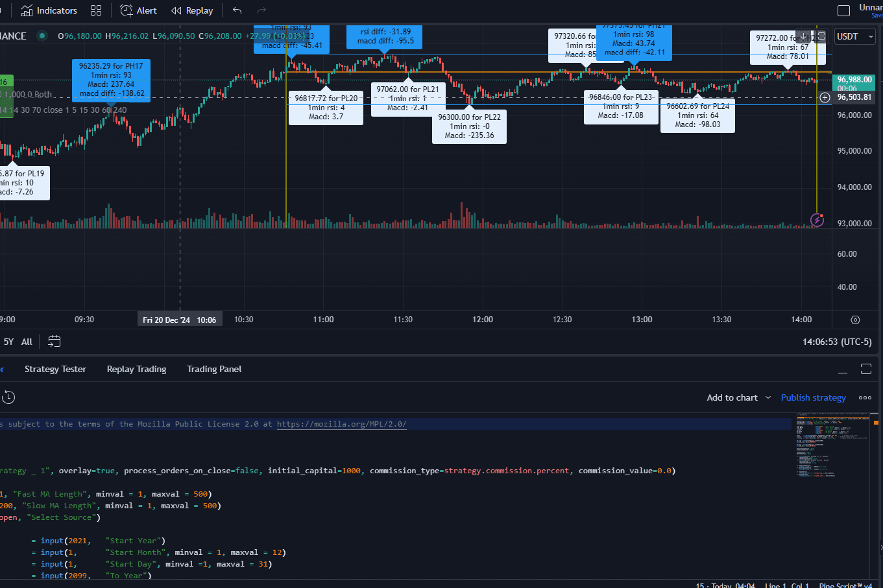The width and height of the screenshot is (883, 588).
Task: Click Line 1, Col 1 in status bar
Action: click(x=786, y=585)
